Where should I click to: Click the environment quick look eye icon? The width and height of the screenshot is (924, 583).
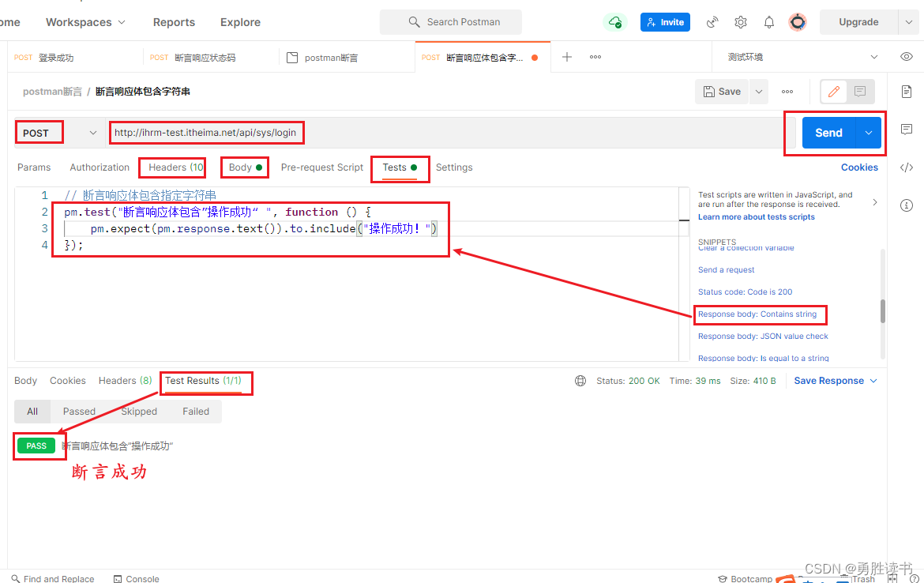point(907,57)
